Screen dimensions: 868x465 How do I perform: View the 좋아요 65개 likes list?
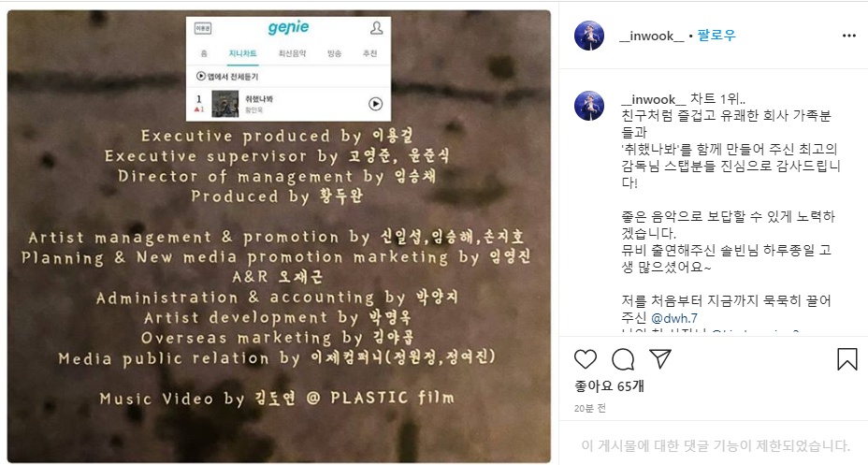click(x=609, y=385)
